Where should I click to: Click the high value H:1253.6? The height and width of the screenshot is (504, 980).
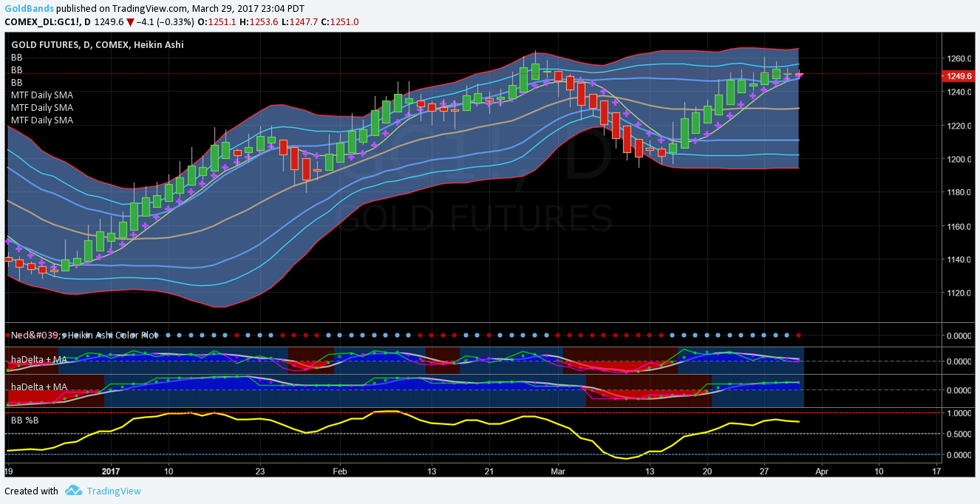[x=259, y=21]
